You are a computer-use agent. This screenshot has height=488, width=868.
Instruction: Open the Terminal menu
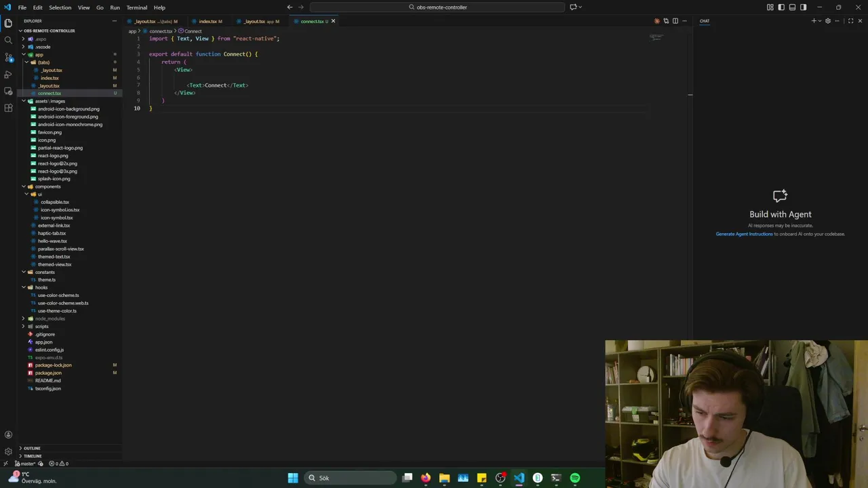pos(136,7)
